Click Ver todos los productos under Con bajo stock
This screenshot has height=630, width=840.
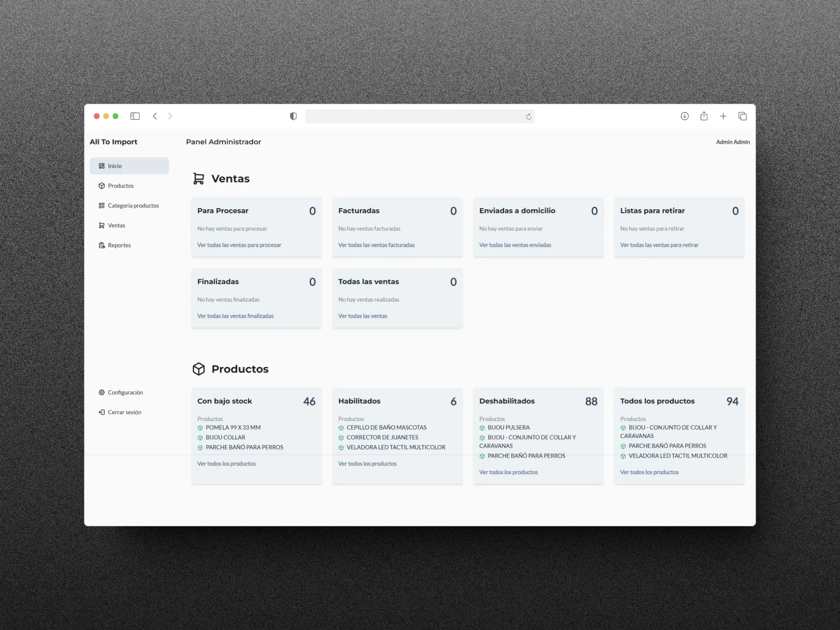click(227, 464)
